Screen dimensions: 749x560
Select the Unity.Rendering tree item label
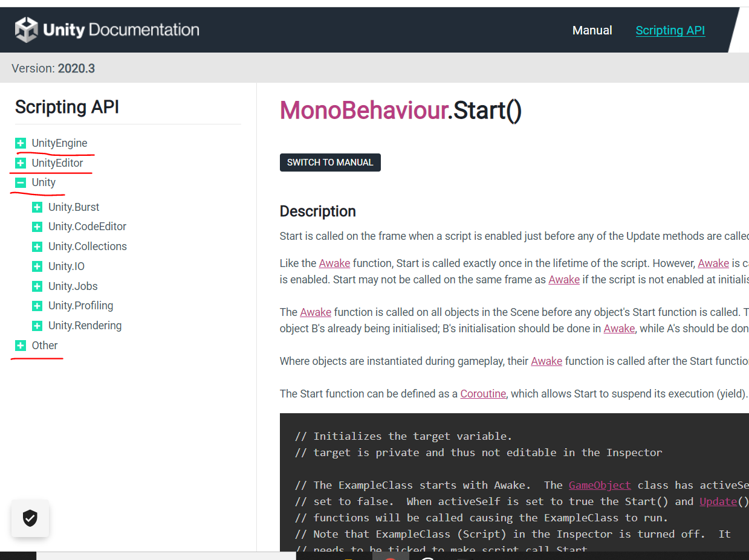pos(85,326)
